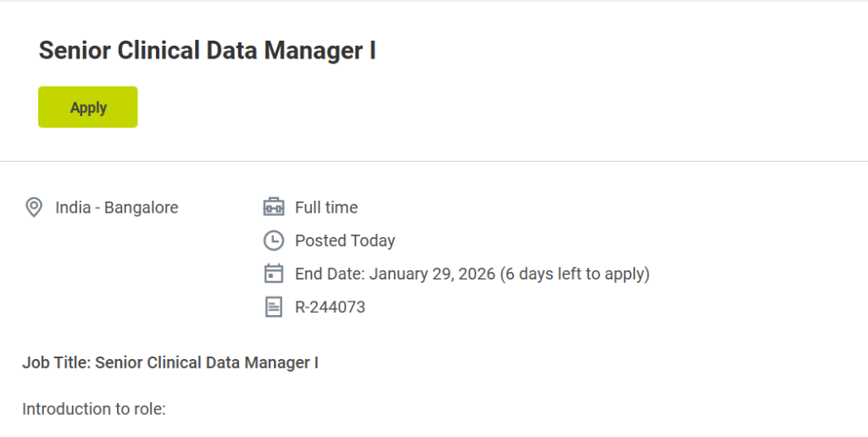This screenshot has width=868, height=437.
Task: Click the Full time text
Action: click(x=326, y=207)
